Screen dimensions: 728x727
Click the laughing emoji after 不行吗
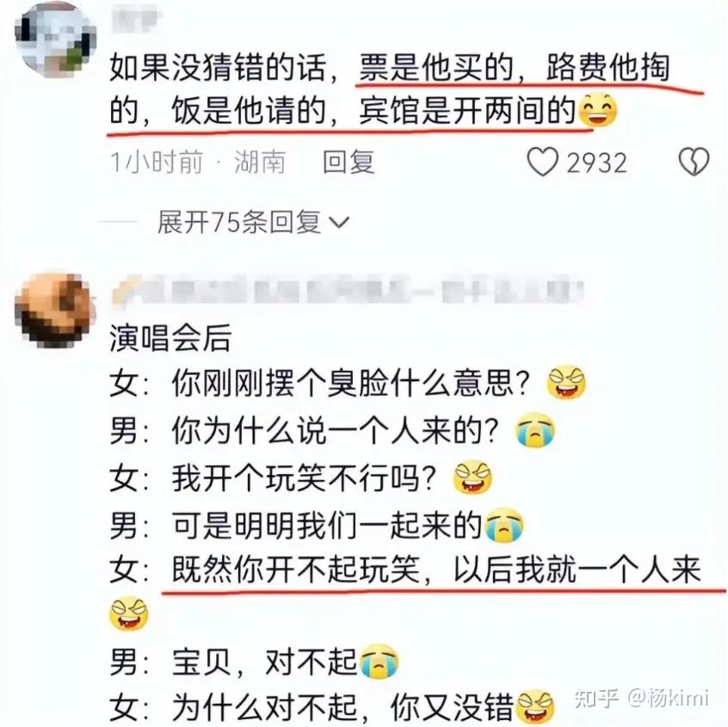472,477
